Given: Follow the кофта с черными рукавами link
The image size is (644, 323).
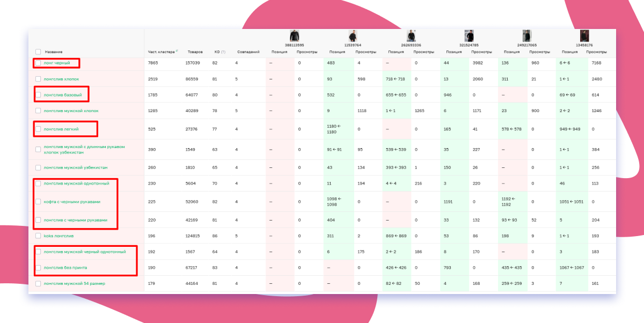Looking at the screenshot, I should [72, 202].
